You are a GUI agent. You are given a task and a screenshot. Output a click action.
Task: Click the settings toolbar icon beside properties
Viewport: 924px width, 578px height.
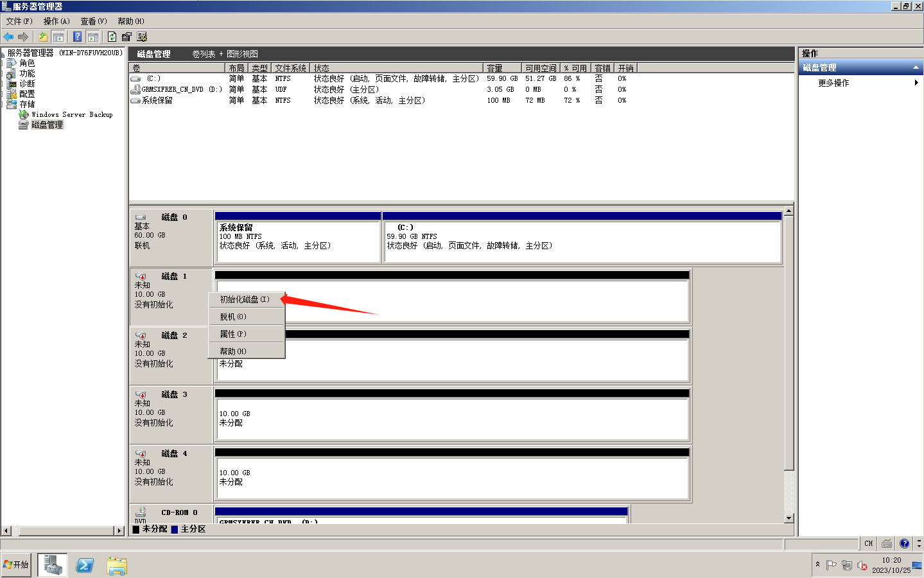pyautogui.click(x=142, y=37)
